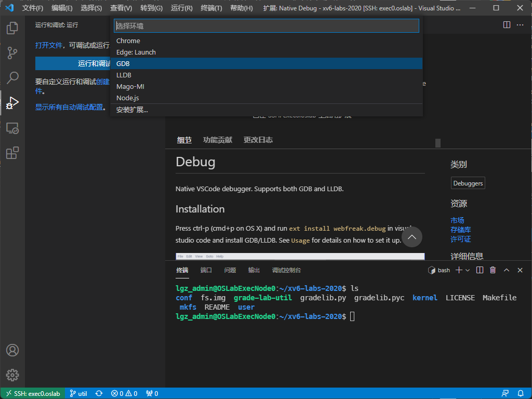Click the 打开文件 link

pos(49,45)
